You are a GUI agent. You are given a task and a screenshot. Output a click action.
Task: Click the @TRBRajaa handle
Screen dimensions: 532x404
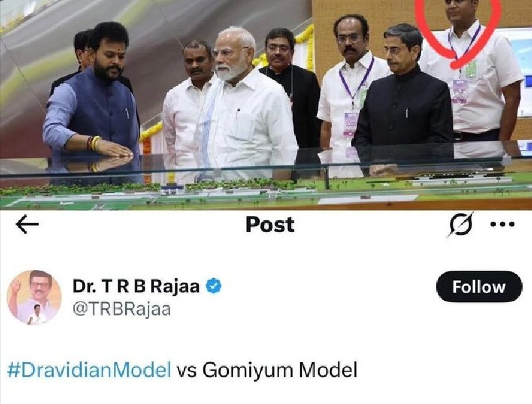pyautogui.click(x=121, y=309)
